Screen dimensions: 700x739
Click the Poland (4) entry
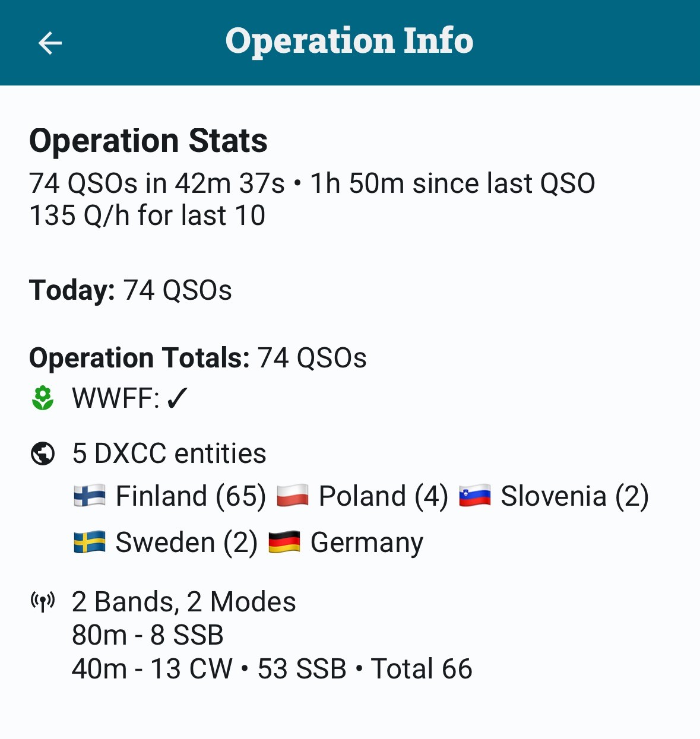click(384, 496)
